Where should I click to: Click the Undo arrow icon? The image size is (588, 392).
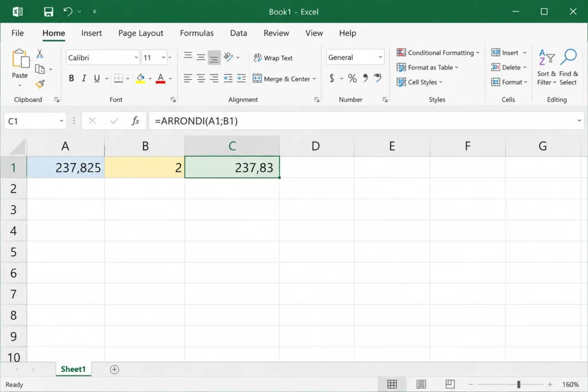pyautogui.click(x=68, y=11)
